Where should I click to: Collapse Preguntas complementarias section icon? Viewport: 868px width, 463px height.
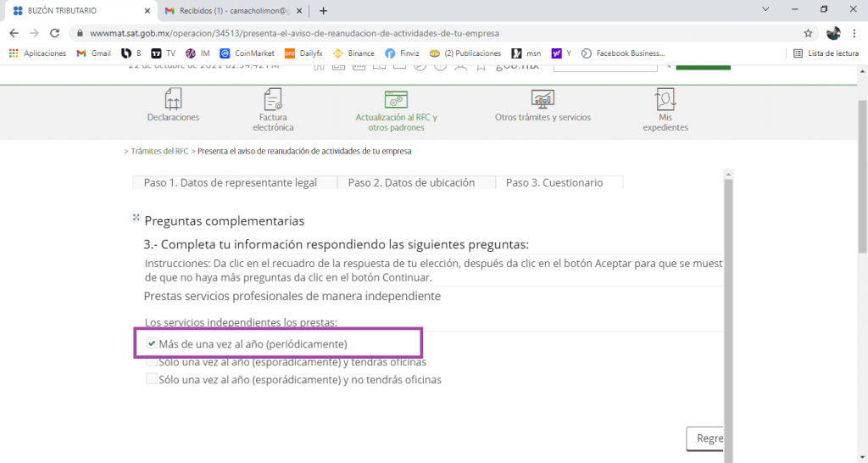[136, 217]
